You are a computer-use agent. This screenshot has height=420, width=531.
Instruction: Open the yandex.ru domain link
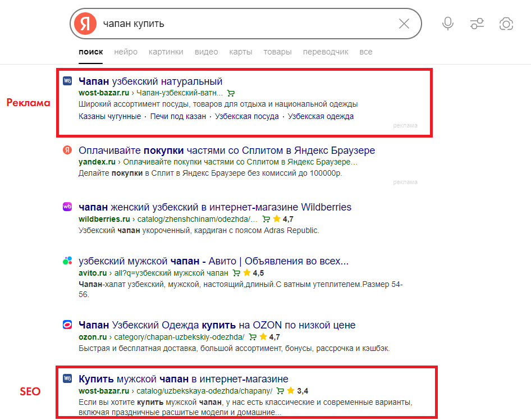pyautogui.click(x=97, y=162)
